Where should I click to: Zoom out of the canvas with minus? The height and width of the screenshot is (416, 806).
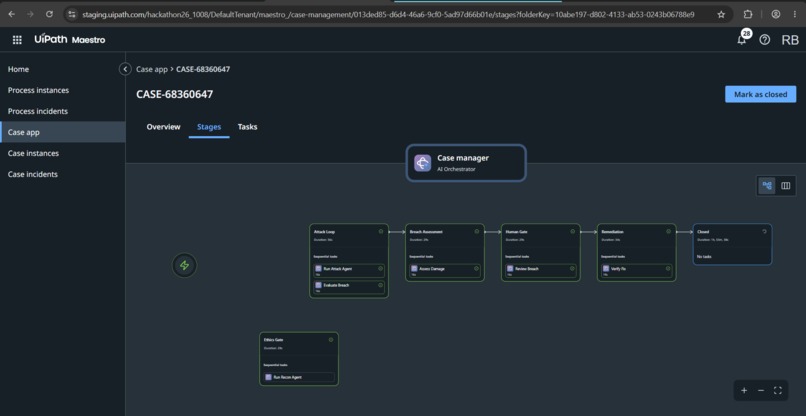[761, 390]
